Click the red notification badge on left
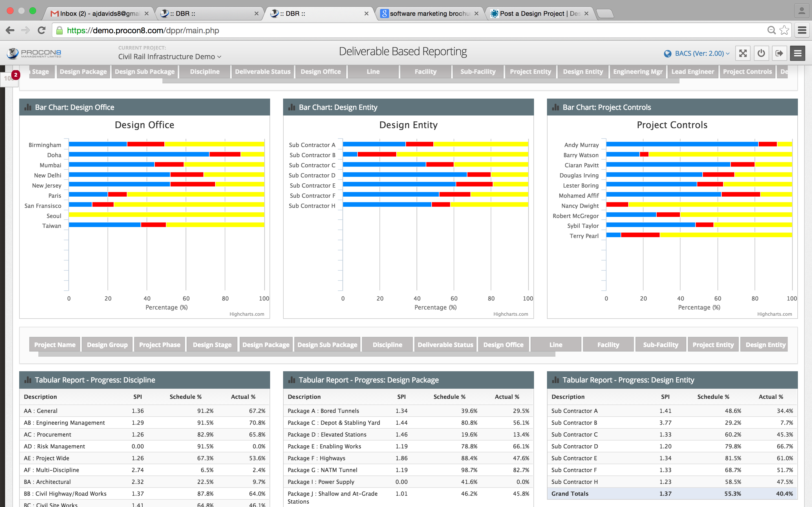The width and height of the screenshot is (812, 507). (16, 75)
